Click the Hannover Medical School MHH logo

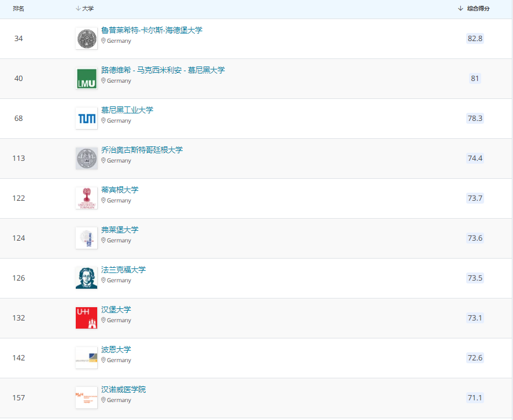[x=86, y=398]
